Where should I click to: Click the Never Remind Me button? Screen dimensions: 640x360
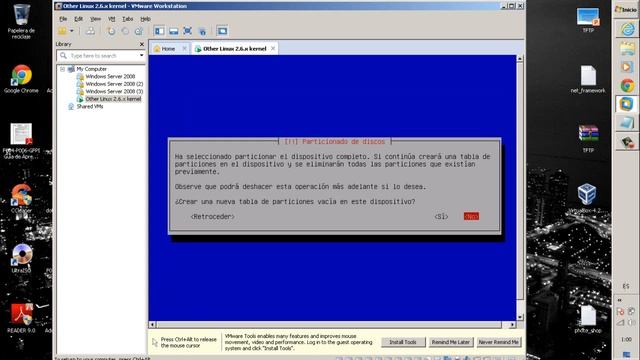coord(499,342)
